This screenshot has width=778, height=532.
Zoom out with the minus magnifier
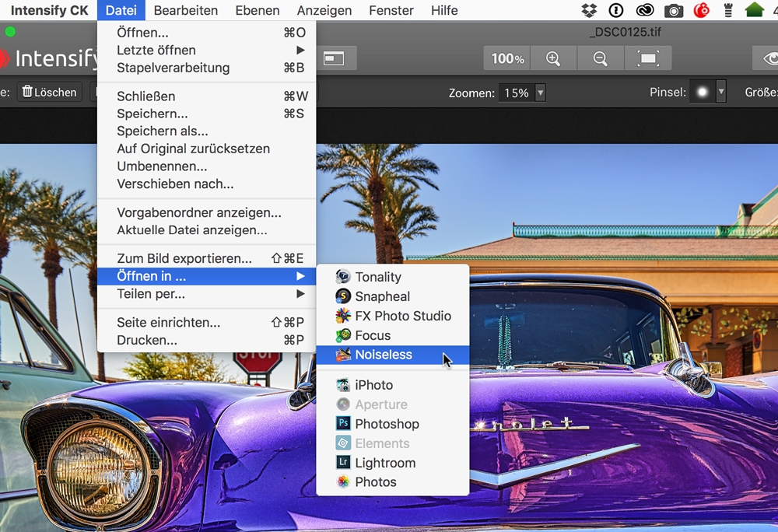601,58
